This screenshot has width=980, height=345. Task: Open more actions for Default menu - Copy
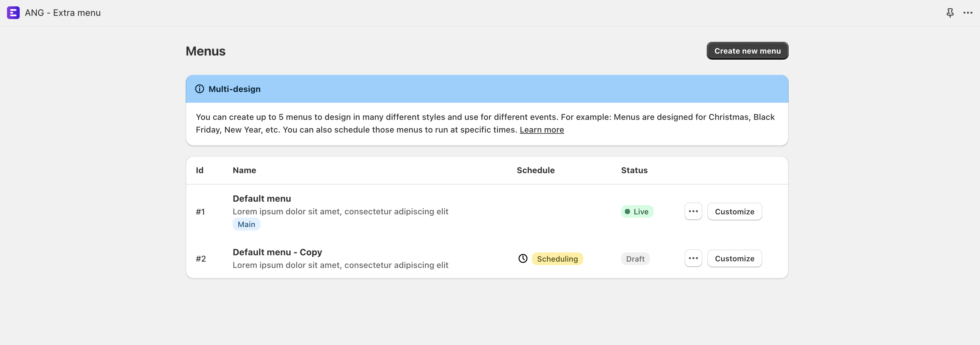point(693,258)
